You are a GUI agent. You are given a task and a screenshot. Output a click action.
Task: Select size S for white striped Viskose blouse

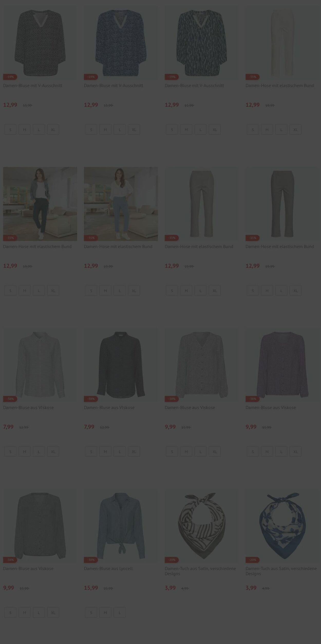point(10,451)
